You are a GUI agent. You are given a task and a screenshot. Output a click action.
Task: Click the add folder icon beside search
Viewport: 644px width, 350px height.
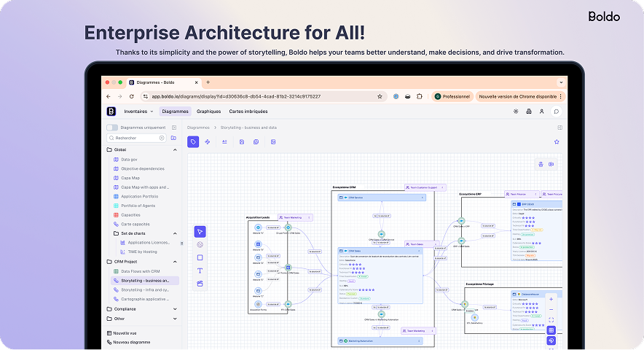[173, 138]
